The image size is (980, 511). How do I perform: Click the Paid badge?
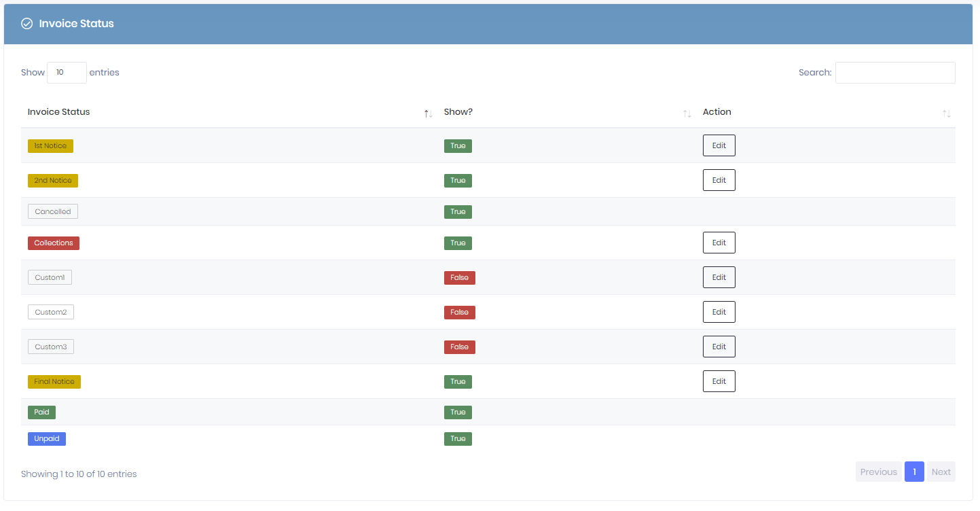(x=41, y=412)
